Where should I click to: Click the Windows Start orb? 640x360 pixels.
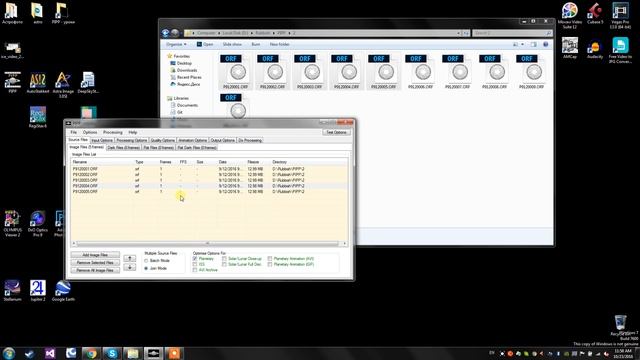click(9, 353)
